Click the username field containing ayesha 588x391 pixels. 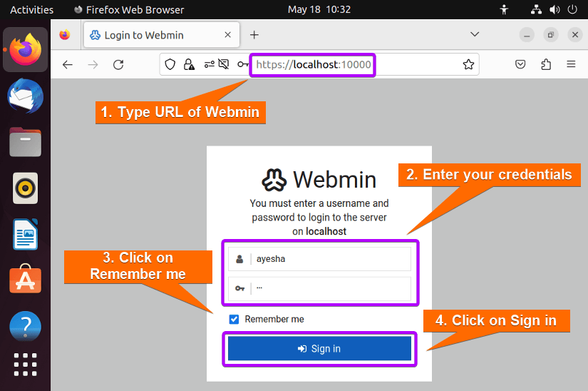click(319, 259)
